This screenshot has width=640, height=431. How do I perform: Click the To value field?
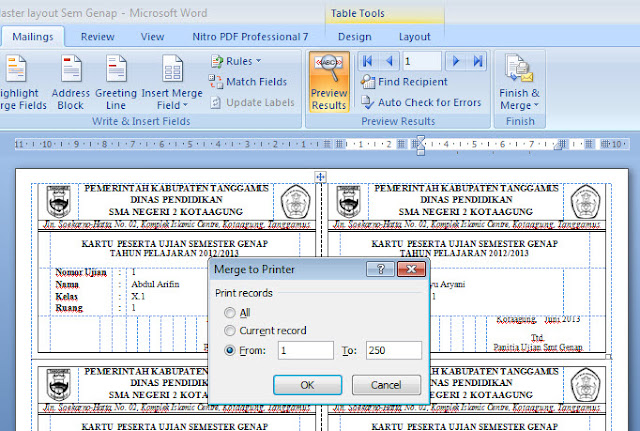pos(394,350)
